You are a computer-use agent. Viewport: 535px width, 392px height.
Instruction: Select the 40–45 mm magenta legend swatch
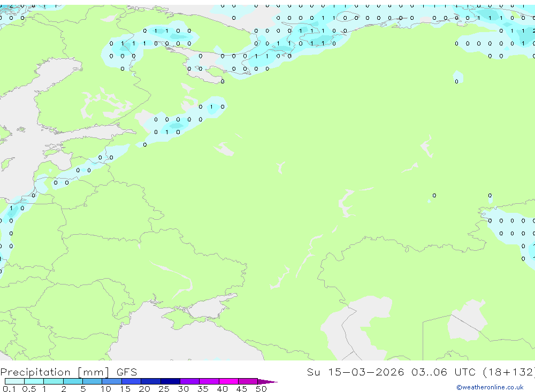pyautogui.click(x=228, y=381)
